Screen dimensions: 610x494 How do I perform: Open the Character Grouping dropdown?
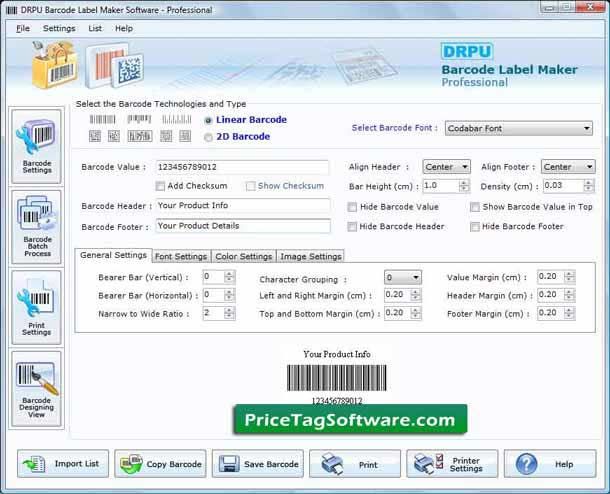point(403,277)
